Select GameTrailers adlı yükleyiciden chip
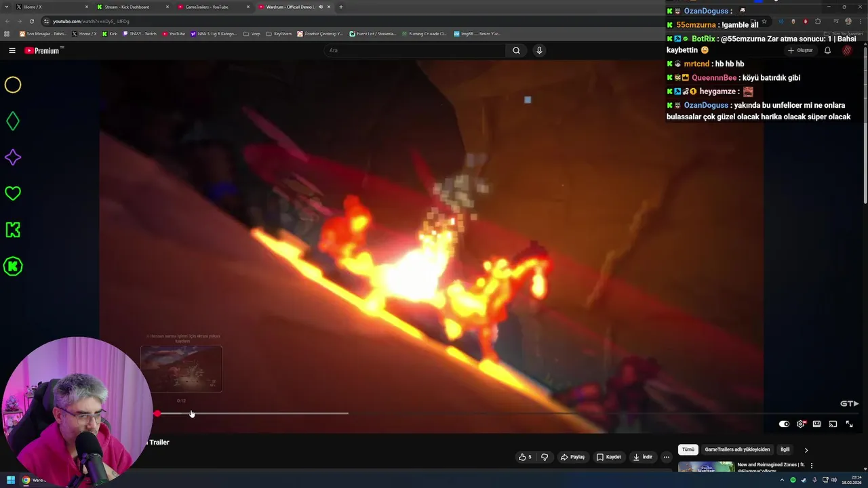The image size is (868, 488). (737, 449)
